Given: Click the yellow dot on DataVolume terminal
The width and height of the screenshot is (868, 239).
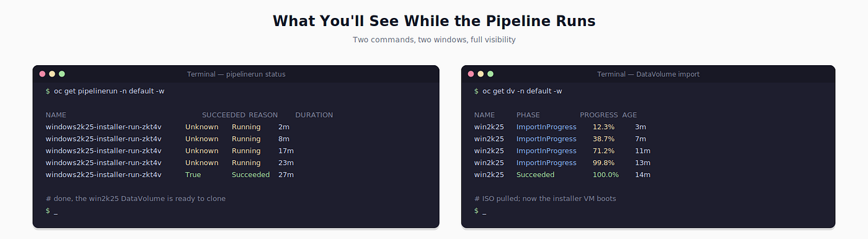Looking at the screenshot, I should 480,74.
